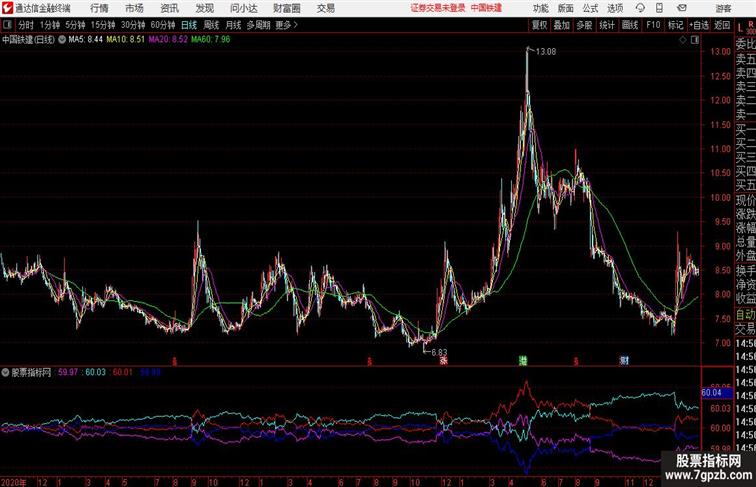Click the 财 event marker
The image size is (756, 487).
coord(624,360)
